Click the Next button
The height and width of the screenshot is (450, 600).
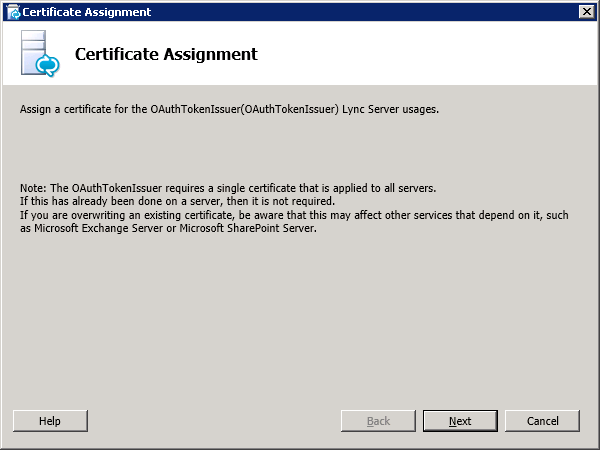tap(460, 421)
